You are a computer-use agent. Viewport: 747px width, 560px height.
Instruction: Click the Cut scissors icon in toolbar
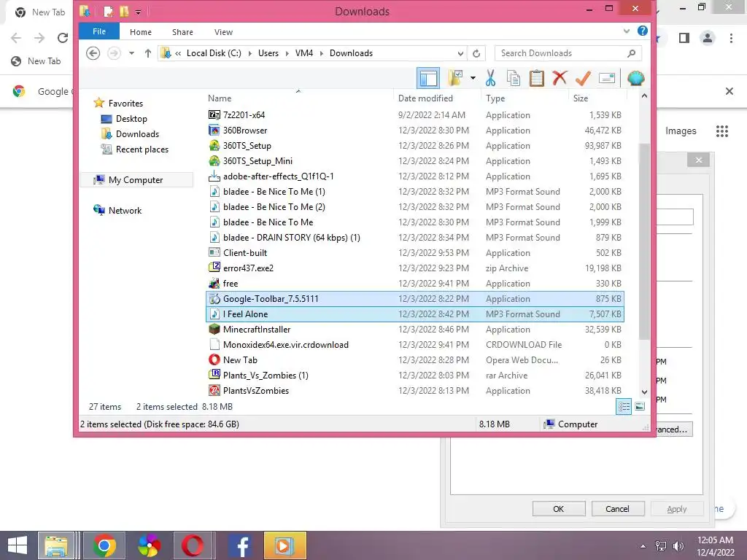pos(490,77)
